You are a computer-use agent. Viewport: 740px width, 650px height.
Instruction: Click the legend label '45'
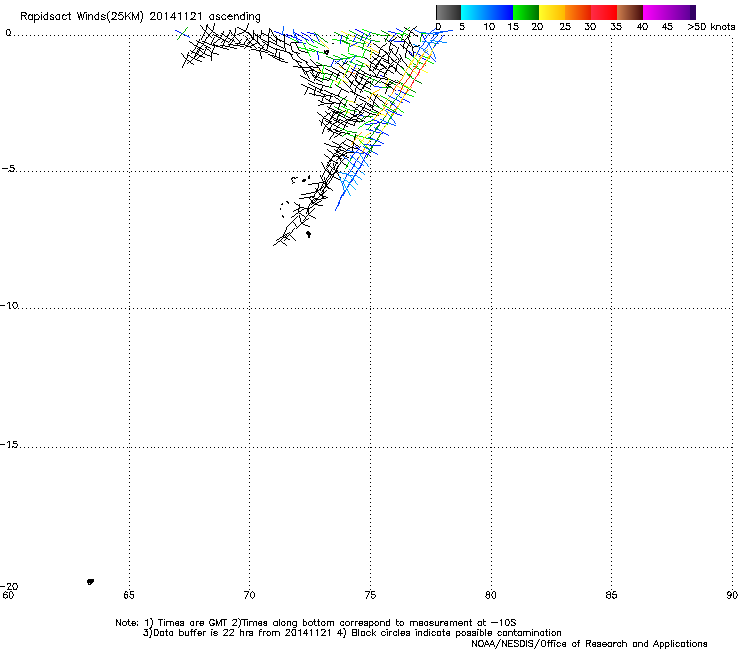pyautogui.click(x=667, y=27)
